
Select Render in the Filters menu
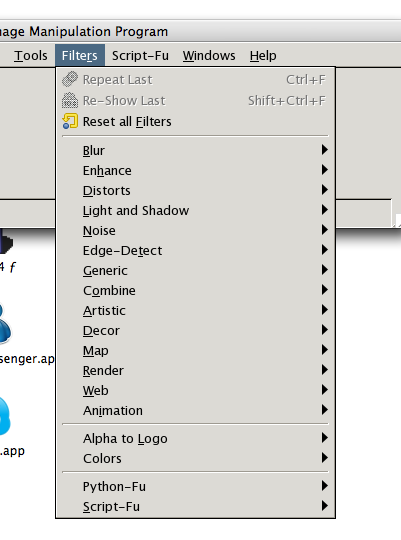tap(195, 370)
